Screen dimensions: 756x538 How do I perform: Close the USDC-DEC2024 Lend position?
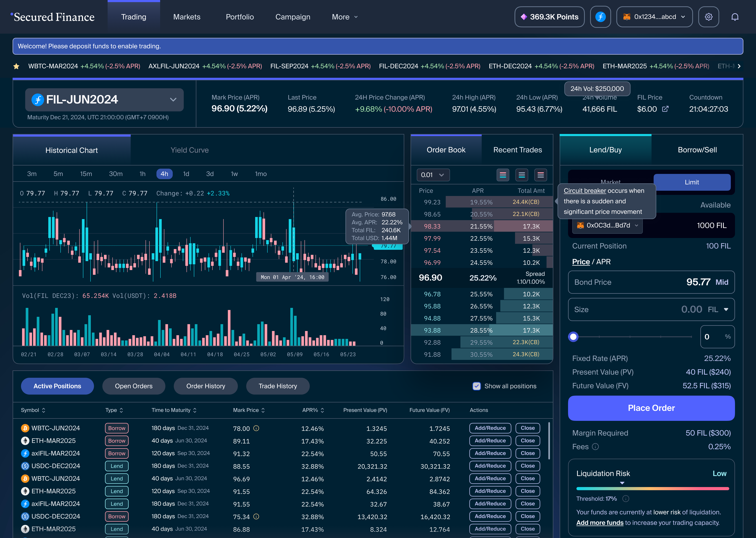(x=528, y=466)
